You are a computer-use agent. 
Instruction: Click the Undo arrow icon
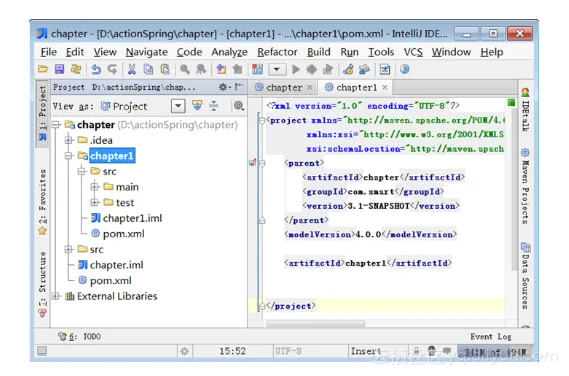coord(96,69)
